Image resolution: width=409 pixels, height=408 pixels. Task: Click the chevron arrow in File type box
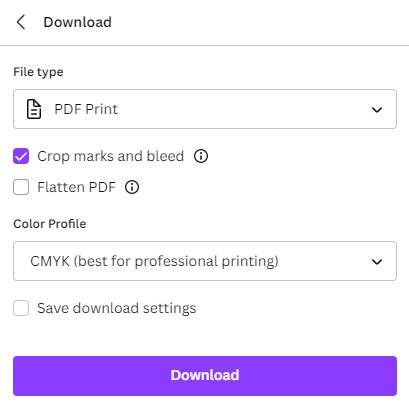pyautogui.click(x=377, y=110)
